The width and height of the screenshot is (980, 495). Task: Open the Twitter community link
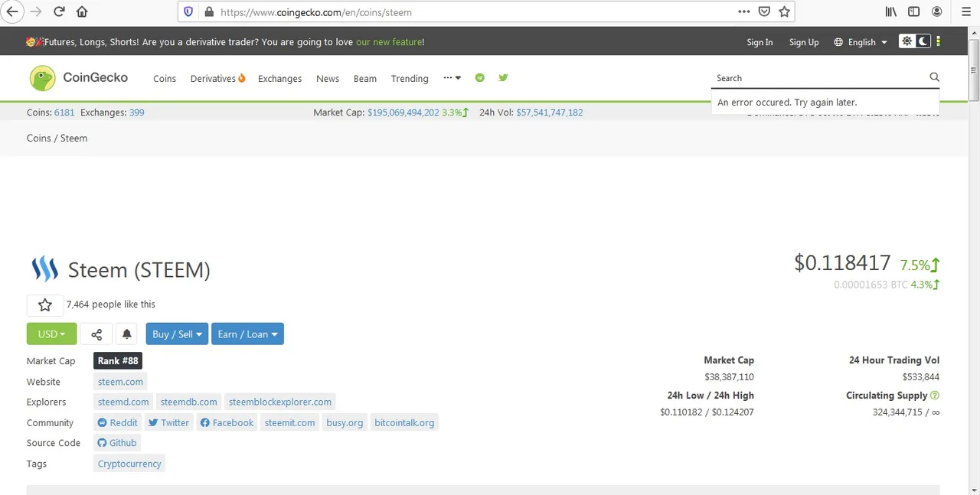[168, 423]
